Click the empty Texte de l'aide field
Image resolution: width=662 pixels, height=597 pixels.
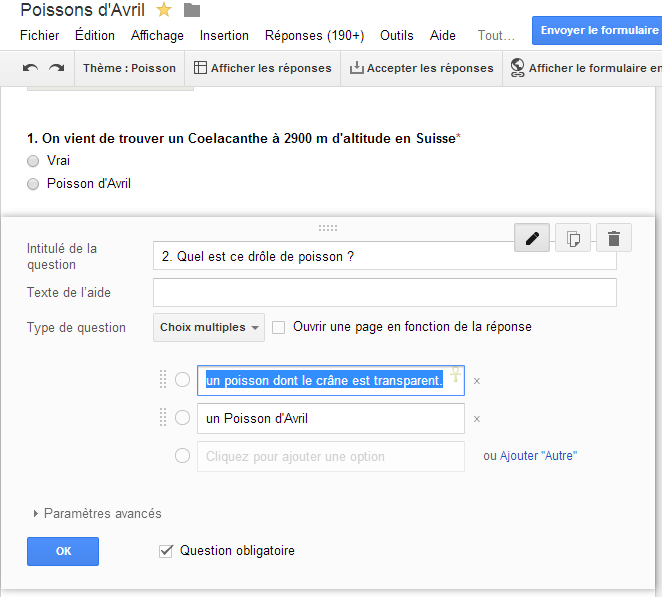click(x=385, y=293)
